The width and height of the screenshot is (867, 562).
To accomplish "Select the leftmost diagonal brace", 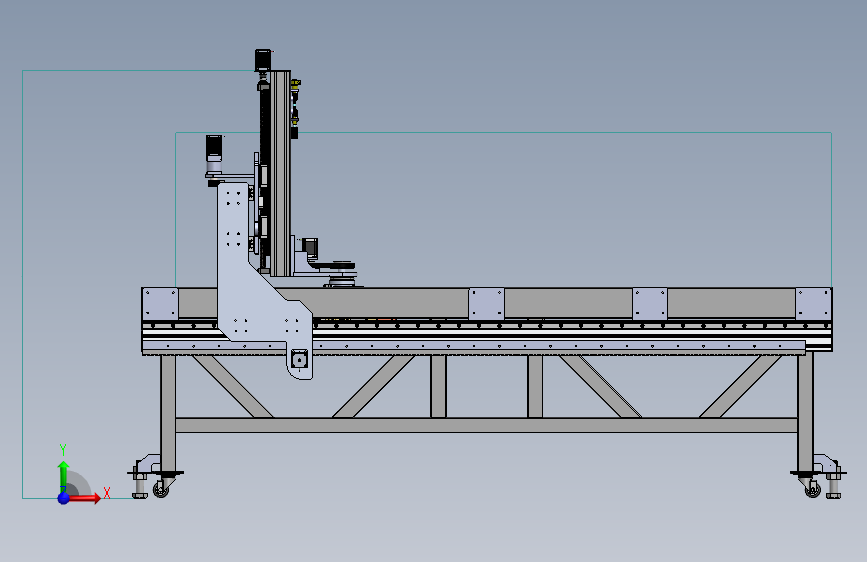I will click(x=232, y=386).
